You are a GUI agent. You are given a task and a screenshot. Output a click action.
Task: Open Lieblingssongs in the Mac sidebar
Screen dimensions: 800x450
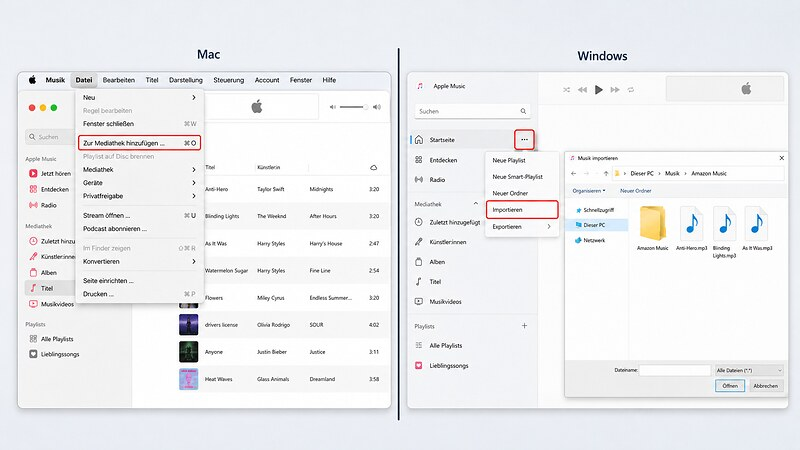(54, 354)
